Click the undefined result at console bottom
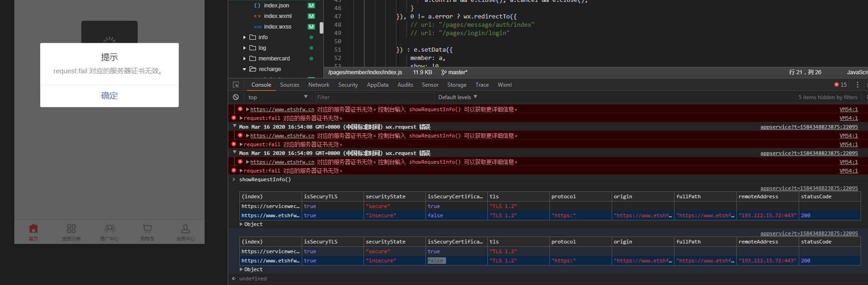The width and height of the screenshot is (868, 285). point(253,279)
